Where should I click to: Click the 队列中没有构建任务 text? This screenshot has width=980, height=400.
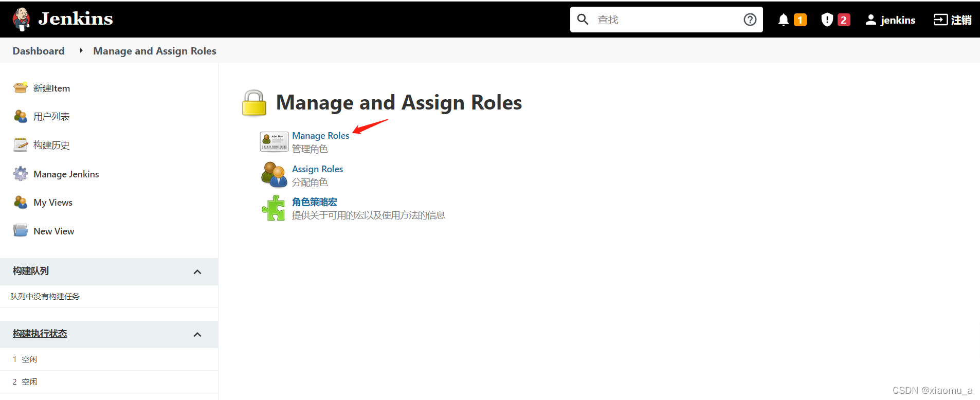click(x=45, y=297)
